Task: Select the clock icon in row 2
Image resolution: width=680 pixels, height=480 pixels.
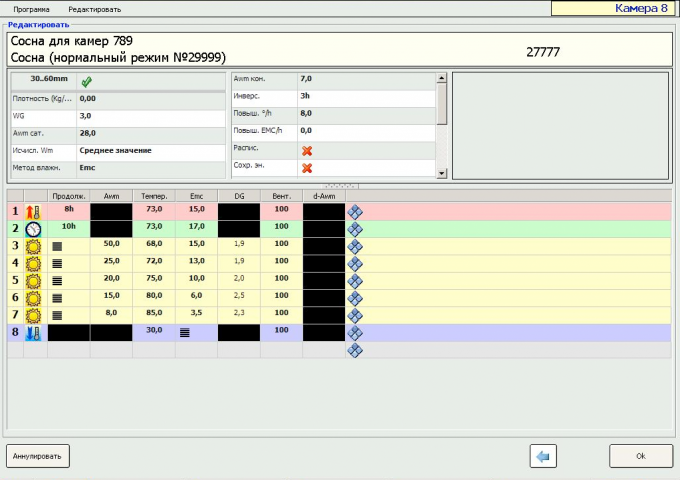Action: 33,229
